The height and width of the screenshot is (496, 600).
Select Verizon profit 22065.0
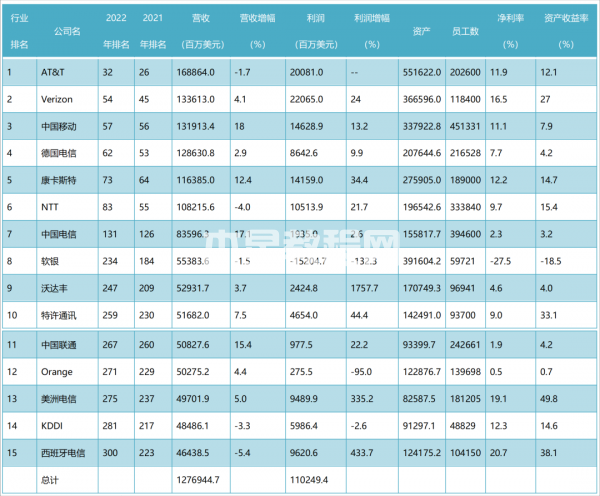pos(307,100)
